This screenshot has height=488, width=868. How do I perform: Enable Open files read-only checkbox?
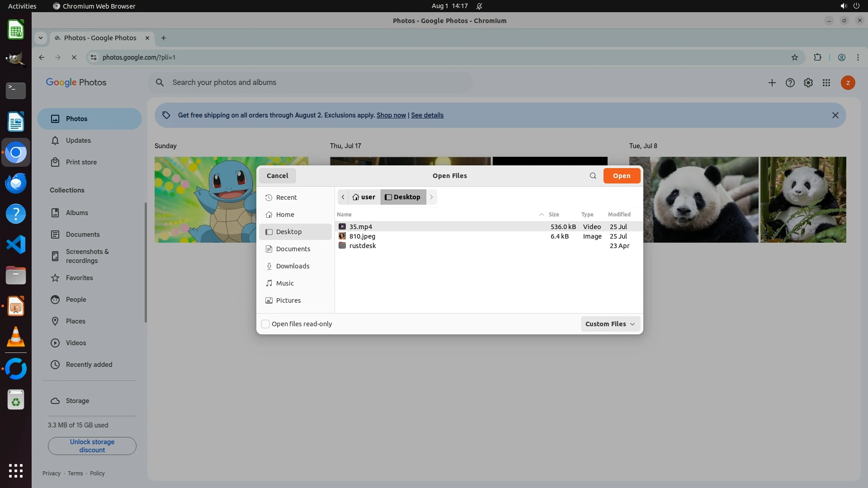tap(266, 324)
